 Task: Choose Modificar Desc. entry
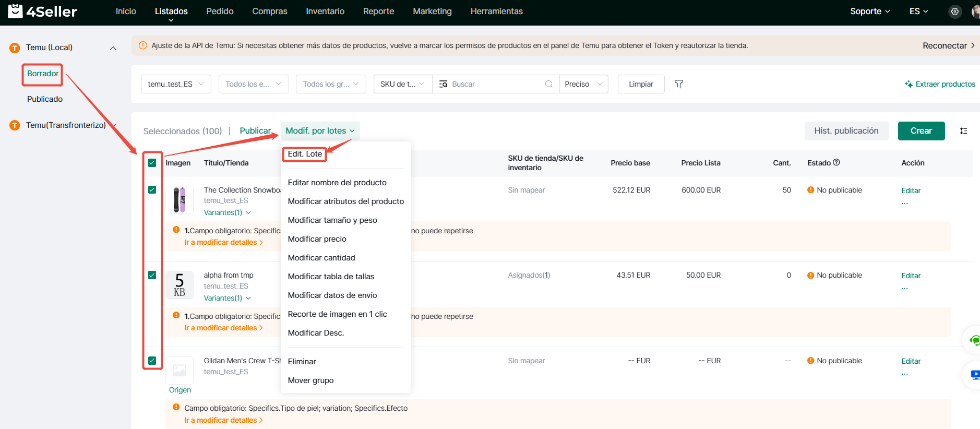316,333
